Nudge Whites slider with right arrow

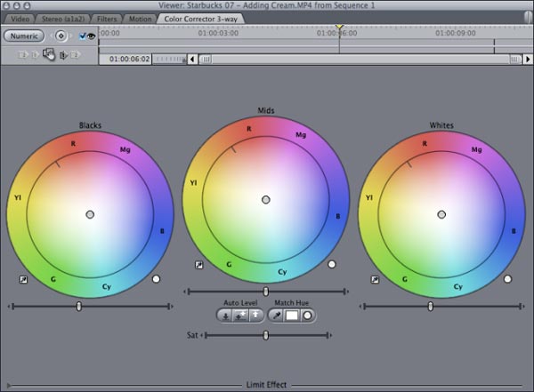click(x=523, y=307)
